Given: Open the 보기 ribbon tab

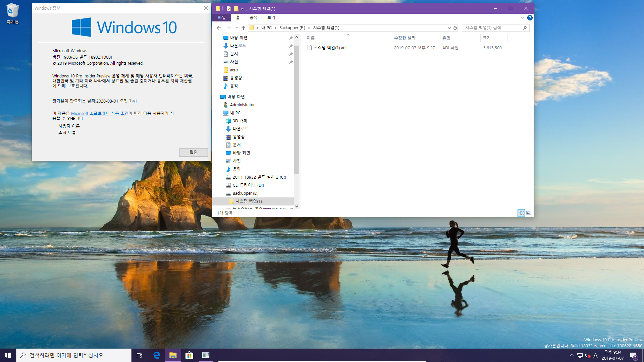Looking at the screenshot, I should tap(271, 17).
